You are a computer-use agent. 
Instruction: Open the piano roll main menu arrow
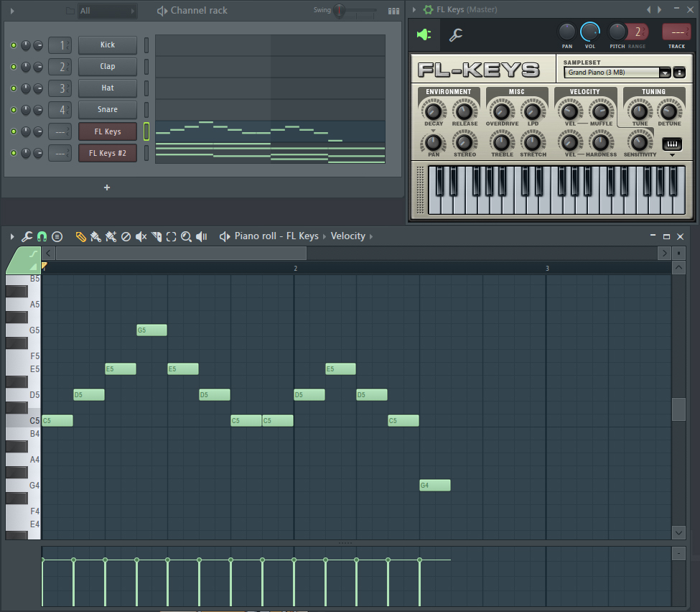[x=12, y=236]
